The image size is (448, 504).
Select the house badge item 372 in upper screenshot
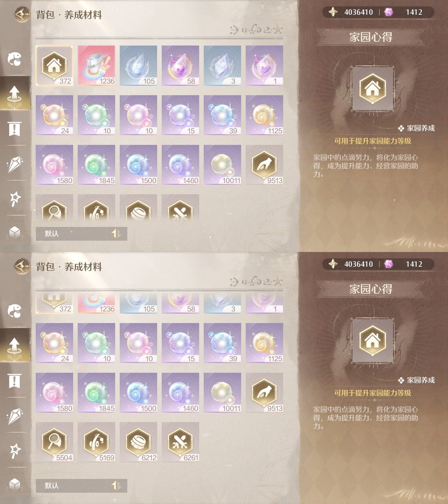tap(54, 65)
